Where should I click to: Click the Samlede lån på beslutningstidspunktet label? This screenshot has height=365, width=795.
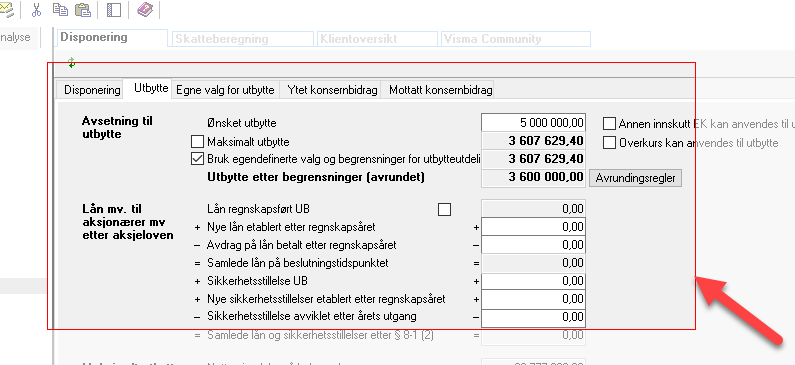tap(298, 263)
